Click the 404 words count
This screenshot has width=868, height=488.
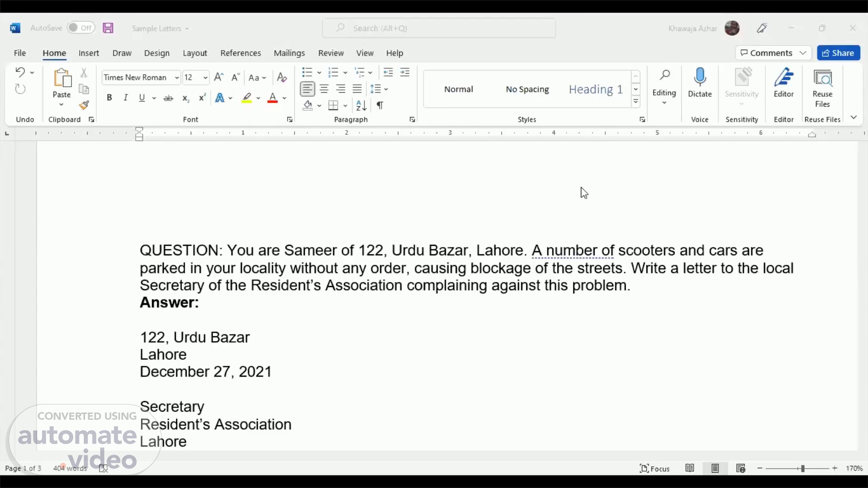(x=70, y=469)
